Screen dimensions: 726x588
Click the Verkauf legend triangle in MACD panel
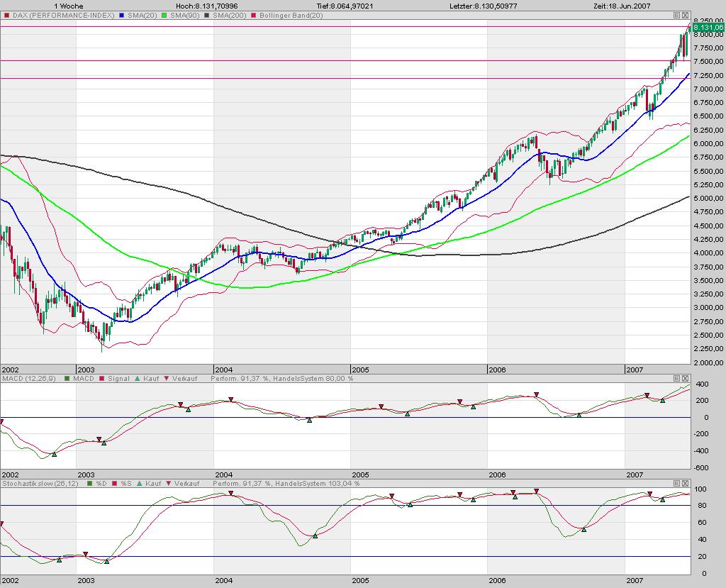coord(166,379)
